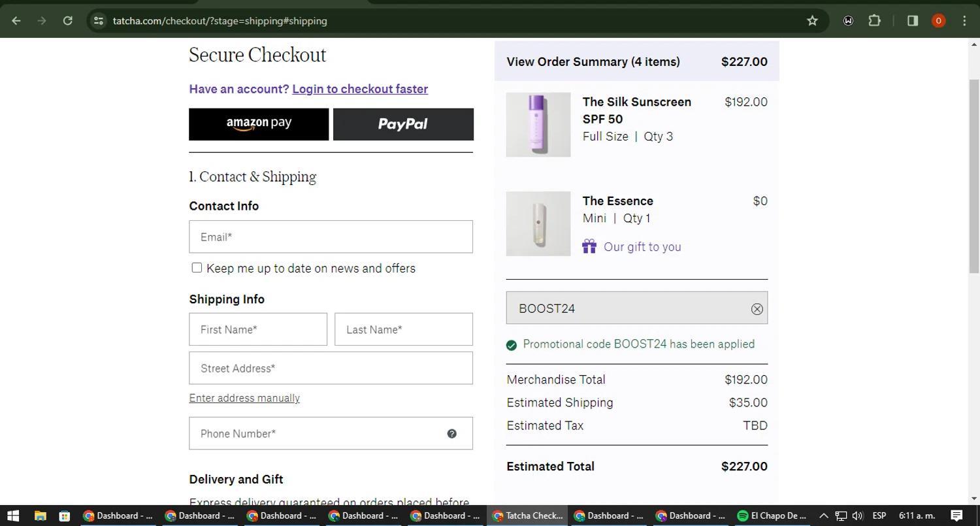
Task: Focus the Street Address field
Action: point(331,369)
